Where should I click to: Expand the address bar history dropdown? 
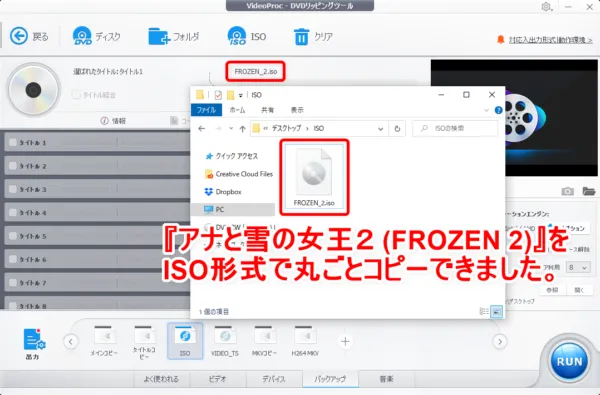[380, 129]
